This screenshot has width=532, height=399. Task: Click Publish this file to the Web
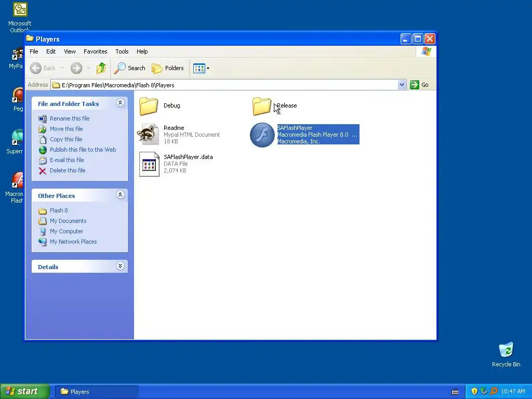point(83,150)
